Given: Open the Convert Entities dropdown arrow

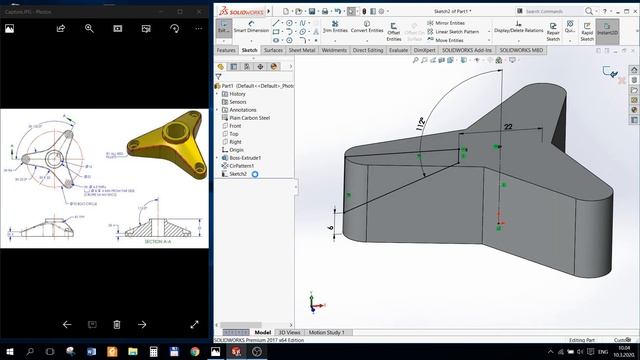Looking at the screenshot, I should pos(367,41).
